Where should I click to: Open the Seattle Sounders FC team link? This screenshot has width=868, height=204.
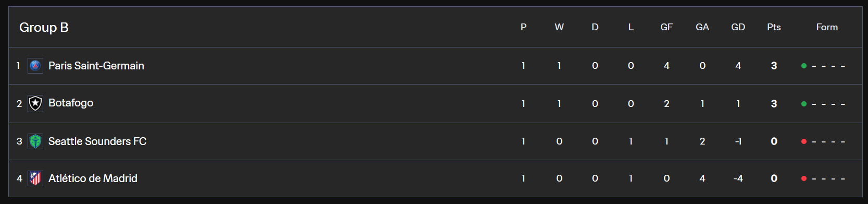[x=97, y=141]
